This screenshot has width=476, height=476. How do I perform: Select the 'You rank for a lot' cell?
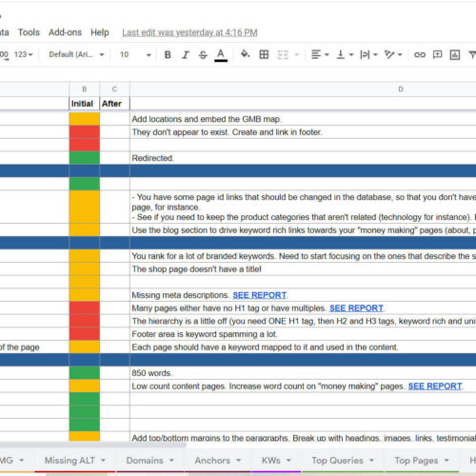[x=303, y=256]
